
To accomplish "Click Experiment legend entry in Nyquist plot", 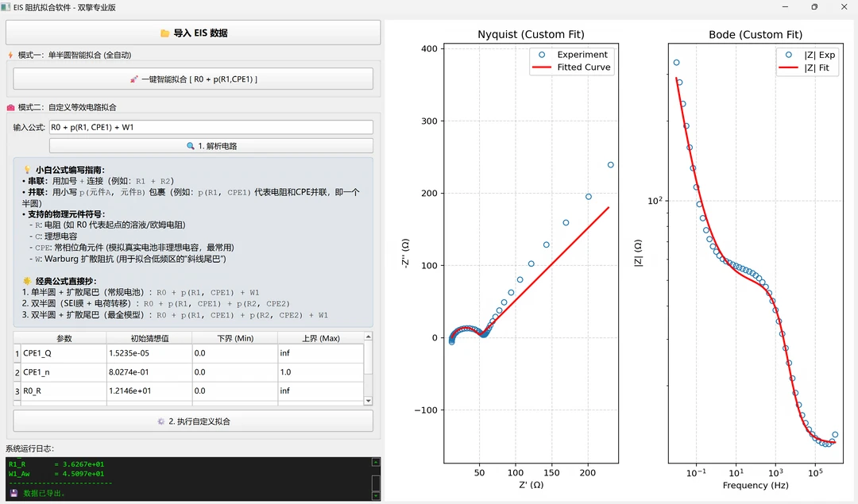I will tap(572, 55).
